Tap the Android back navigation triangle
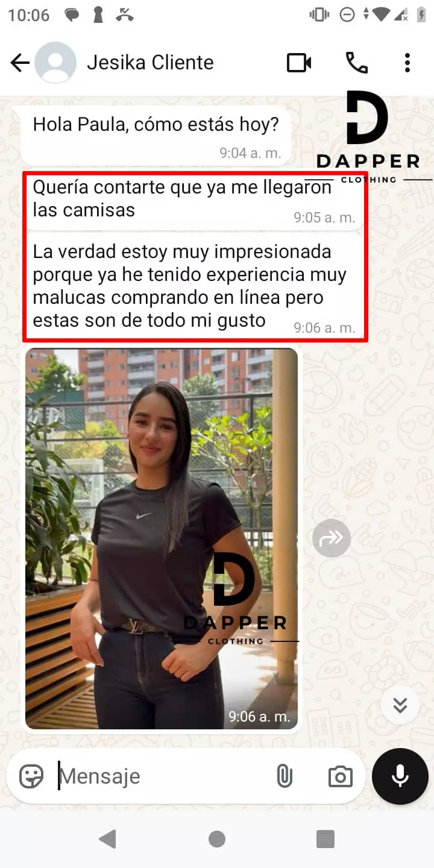 point(107,839)
